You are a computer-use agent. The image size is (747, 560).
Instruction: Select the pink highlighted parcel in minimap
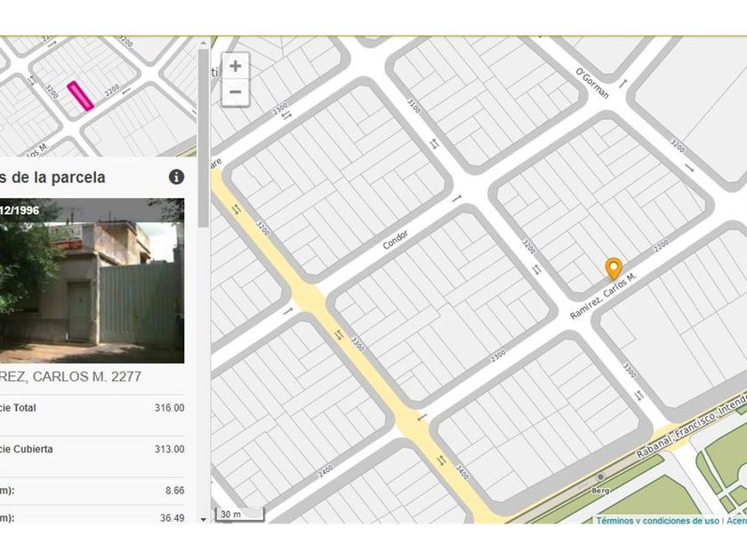point(80,96)
